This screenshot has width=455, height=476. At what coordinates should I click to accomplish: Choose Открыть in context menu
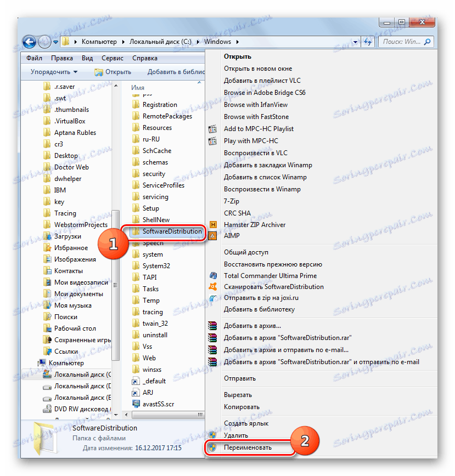238,56
